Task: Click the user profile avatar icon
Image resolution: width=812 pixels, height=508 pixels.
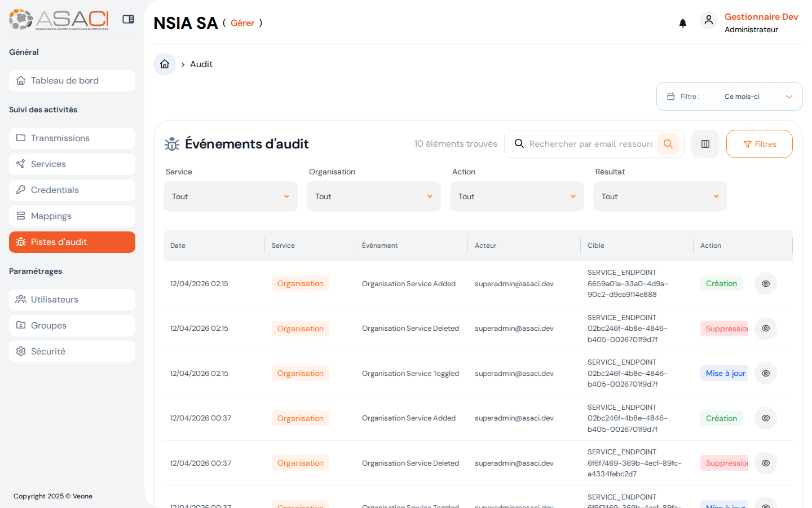Action: [x=708, y=20]
